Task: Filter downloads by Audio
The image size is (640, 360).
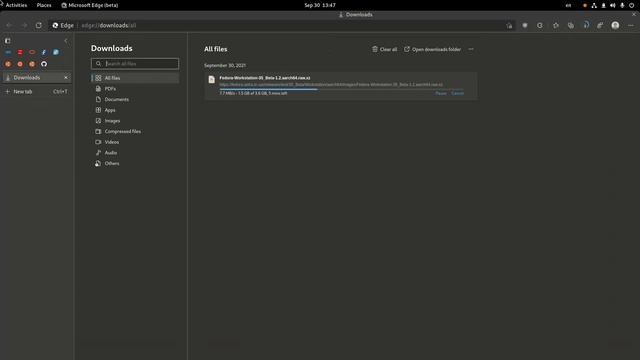Action: tap(135, 153)
